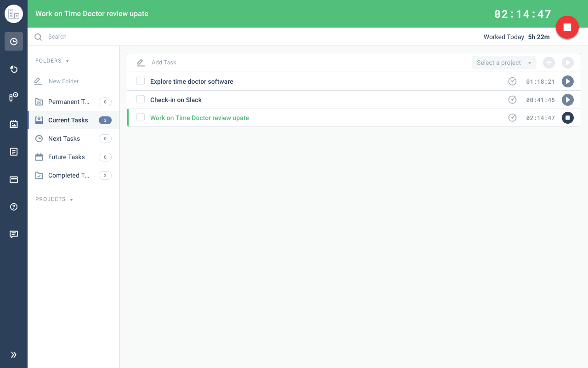Image resolution: width=588 pixels, height=368 pixels.
Task: Select green Work on Time Doctor review task
Action: click(199, 118)
